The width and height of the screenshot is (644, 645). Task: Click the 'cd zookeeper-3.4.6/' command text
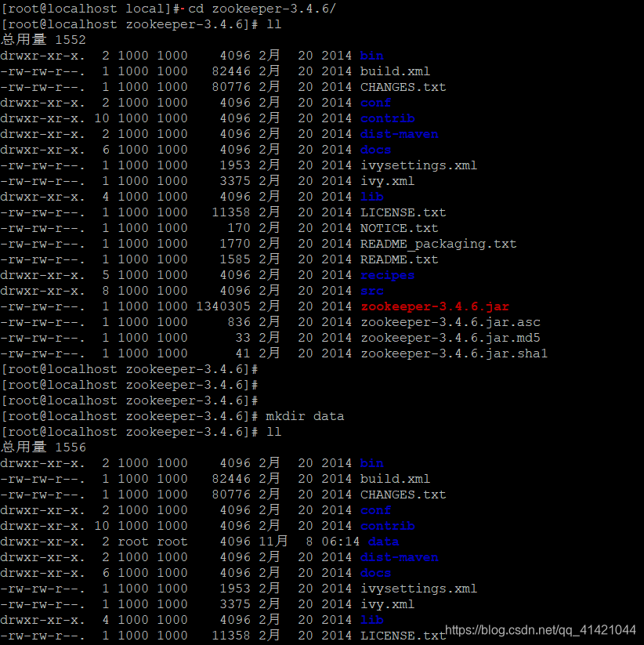click(262, 9)
